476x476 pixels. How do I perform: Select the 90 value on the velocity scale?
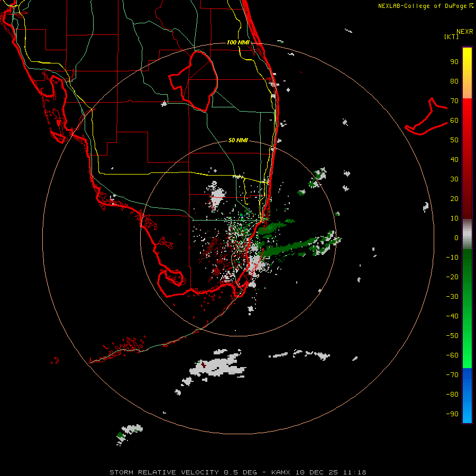pyautogui.click(x=454, y=62)
